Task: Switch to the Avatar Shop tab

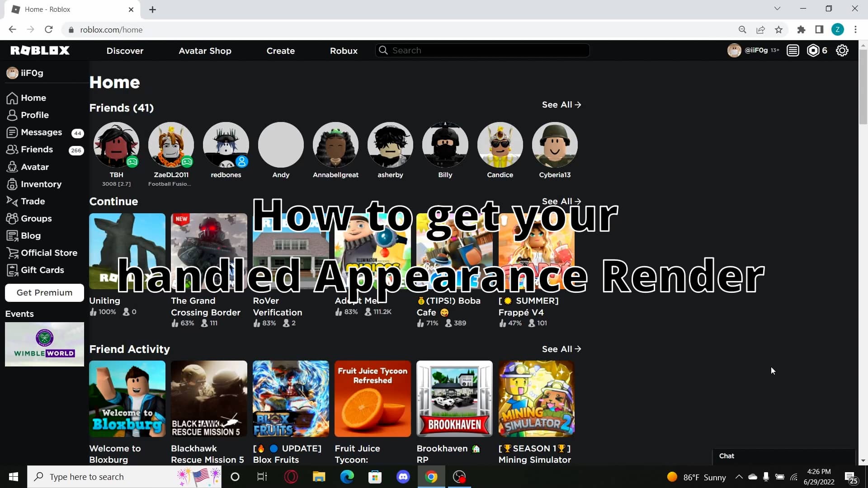Action: (x=205, y=51)
